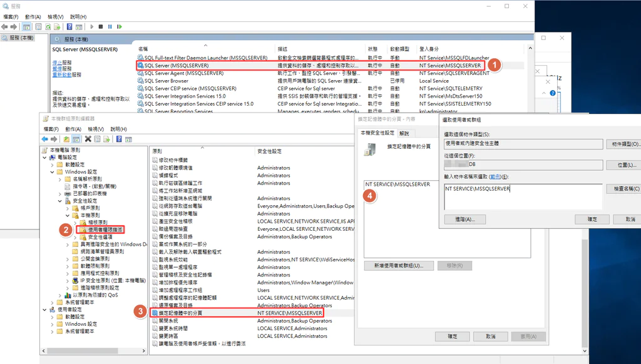Viewport: 641px width, 364px height.
Task: Switch to 解說 tab in properties dialog
Action: tap(404, 133)
